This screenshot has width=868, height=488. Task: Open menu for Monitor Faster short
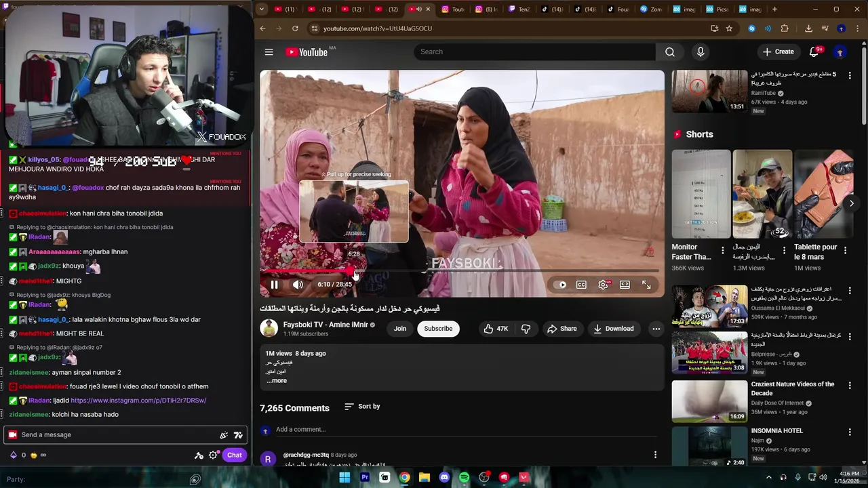[723, 250]
